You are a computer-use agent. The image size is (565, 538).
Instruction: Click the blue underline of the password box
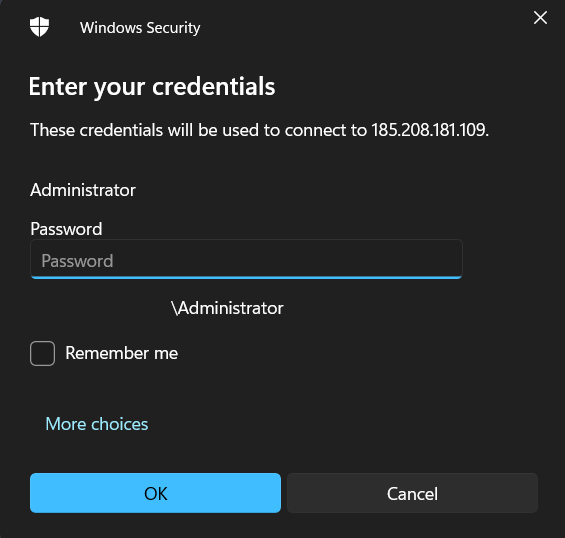pos(246,277)
